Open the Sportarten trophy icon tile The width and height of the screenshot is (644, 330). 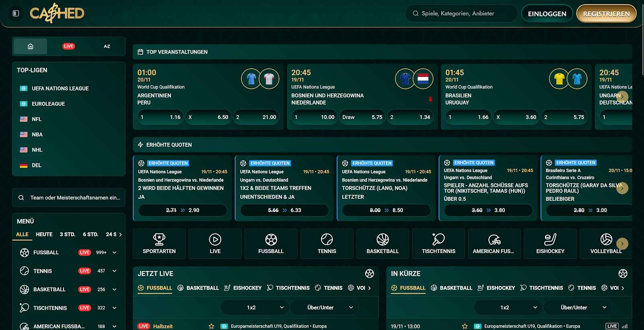click(x=159, y=243)
